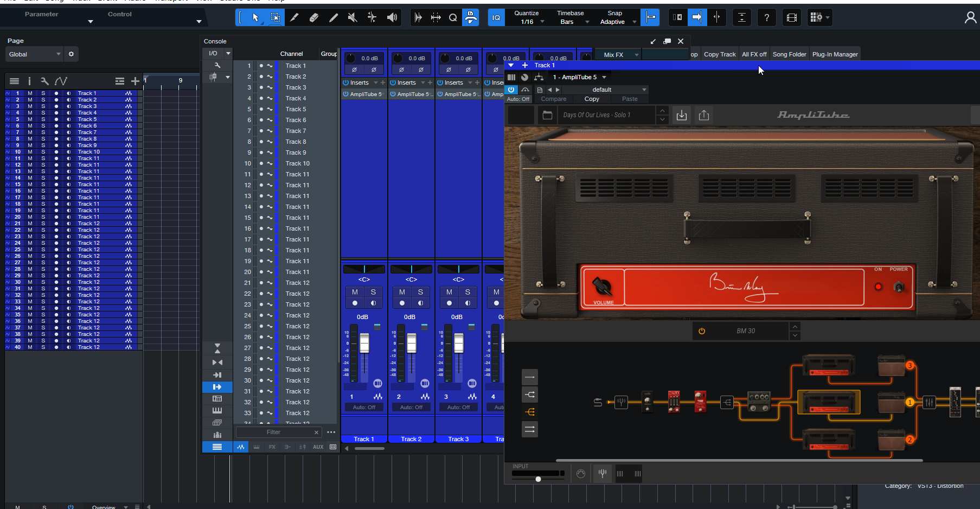Click the Track 1 volume fader
This screenshot has height=509, width=980.
pos(364,343)
